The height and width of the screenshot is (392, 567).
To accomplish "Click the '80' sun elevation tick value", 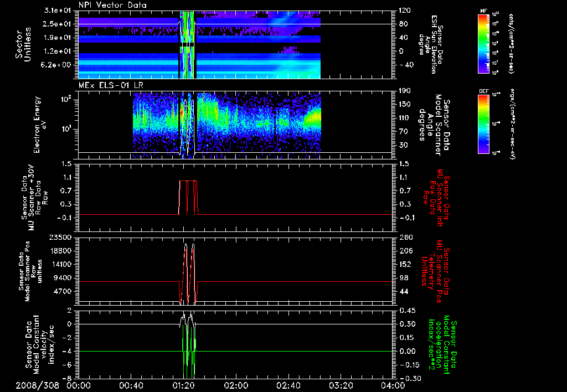I will 404,24.
